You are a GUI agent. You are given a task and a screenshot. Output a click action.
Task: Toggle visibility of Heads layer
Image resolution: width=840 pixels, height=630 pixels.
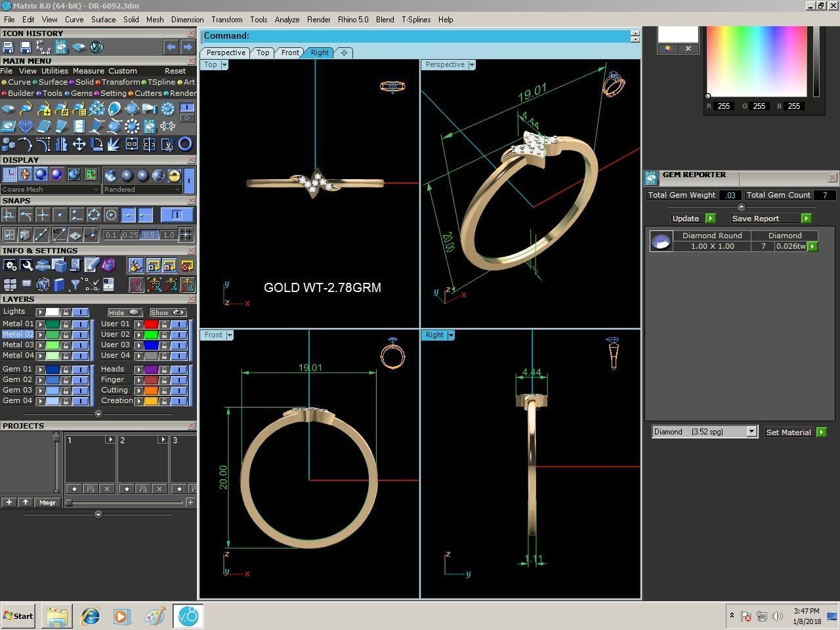tap(179, 369)
